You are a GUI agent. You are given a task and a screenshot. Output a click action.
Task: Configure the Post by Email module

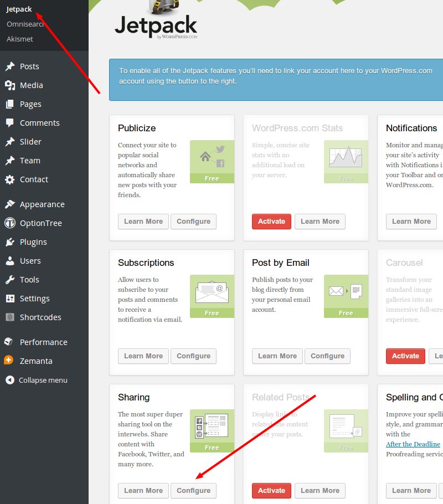point(327,356)
